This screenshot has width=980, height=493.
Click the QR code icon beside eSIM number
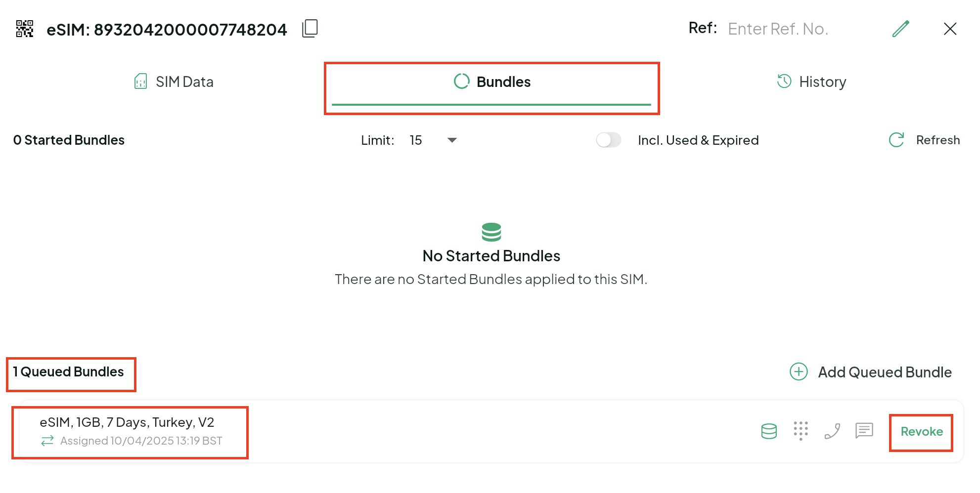pos(24,29)
